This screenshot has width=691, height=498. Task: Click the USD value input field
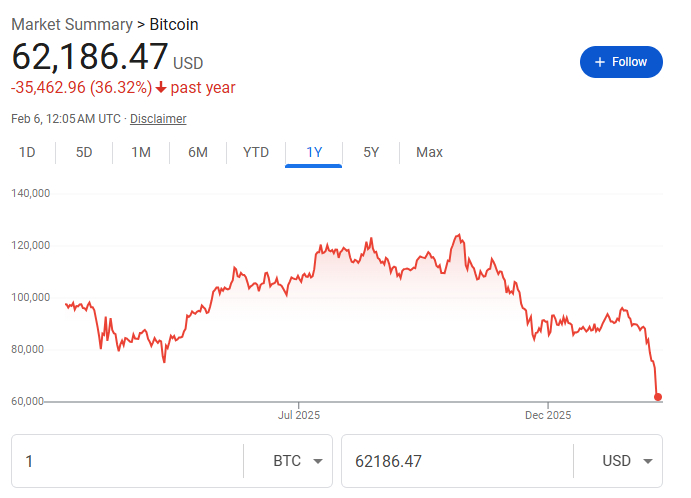[x=455, y=461]
